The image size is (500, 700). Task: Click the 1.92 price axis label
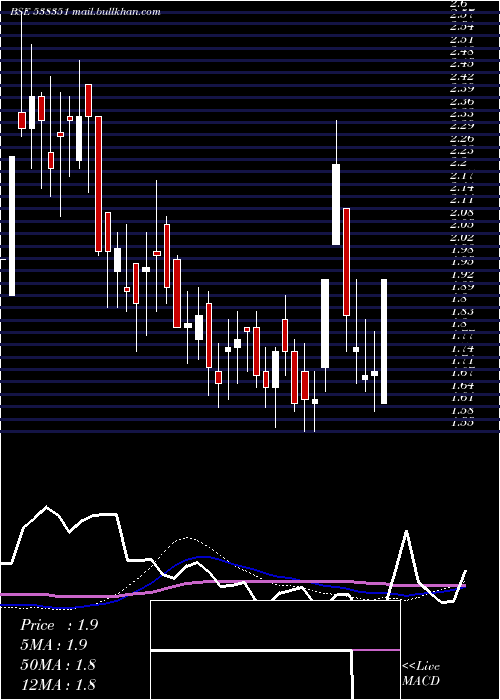(461, 275)
